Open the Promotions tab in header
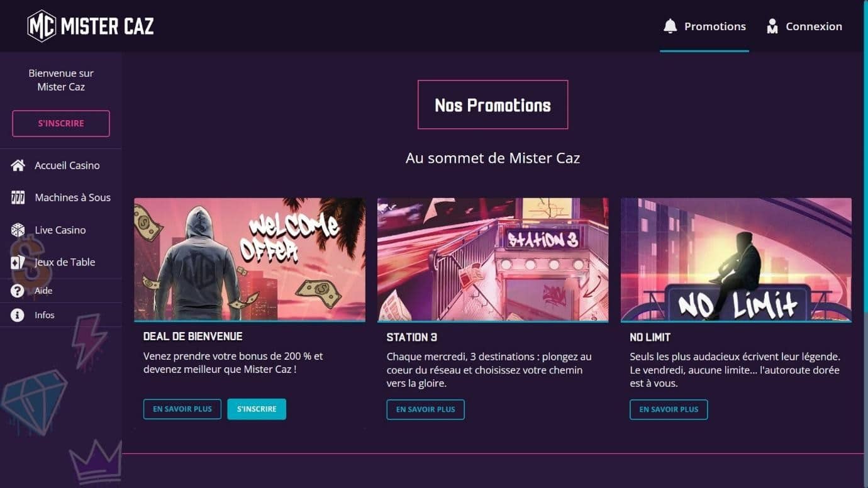 (x=704, y=26)
